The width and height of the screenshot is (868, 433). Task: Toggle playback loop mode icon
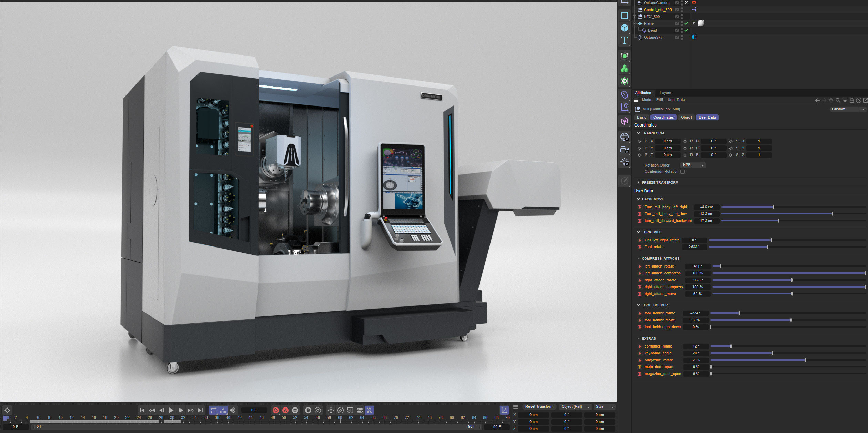pyautogui.click(x=213, y=410)
